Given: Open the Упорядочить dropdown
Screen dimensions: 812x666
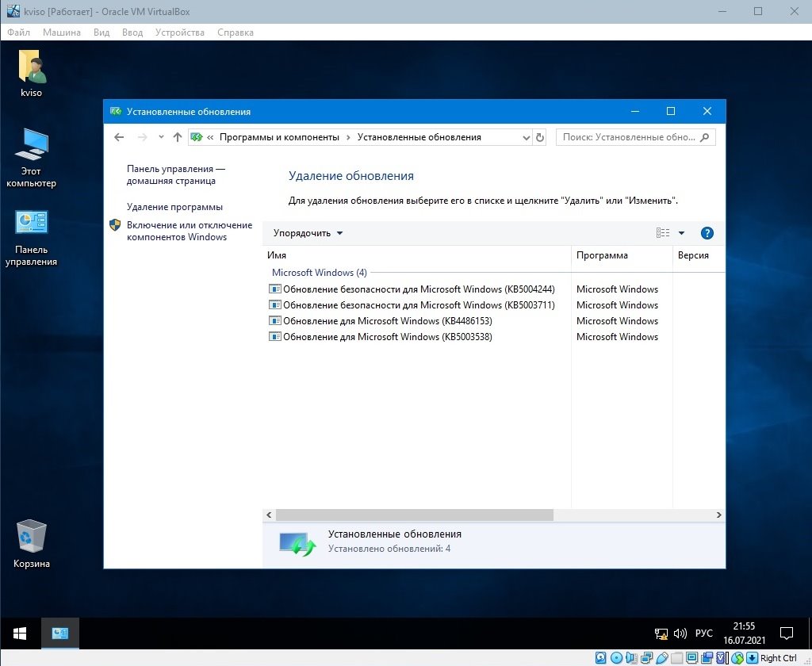Looking at the screenshot, I should 308,233.
